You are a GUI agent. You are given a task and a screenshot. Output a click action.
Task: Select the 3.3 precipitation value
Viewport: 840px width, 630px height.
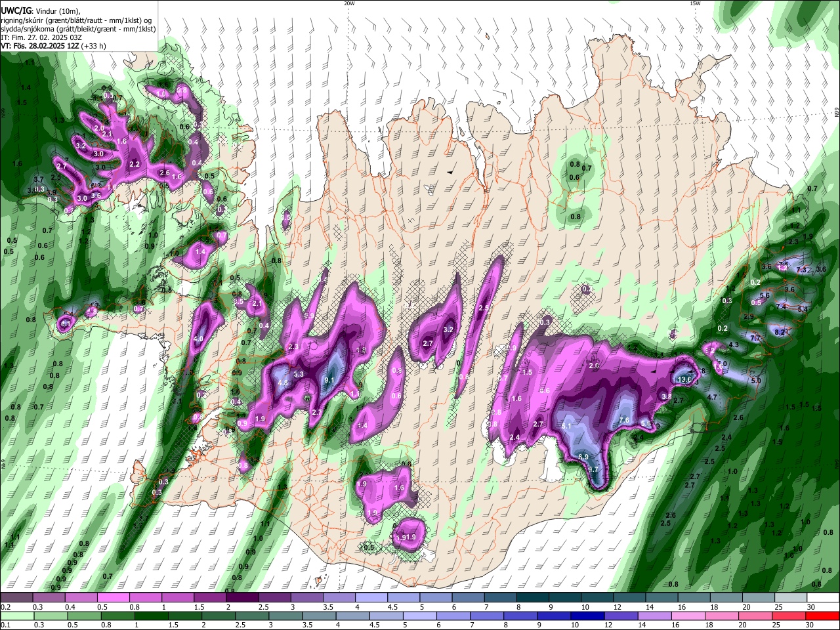point(299,374)
